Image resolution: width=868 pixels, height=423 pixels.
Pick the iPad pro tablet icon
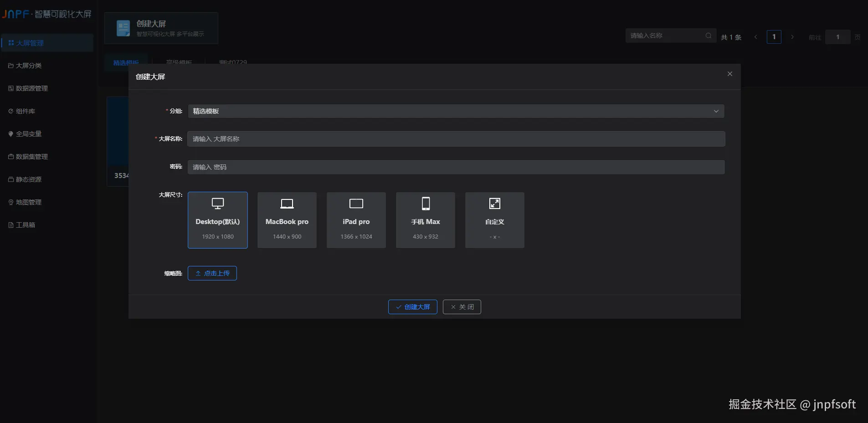(x=356, y=204)
